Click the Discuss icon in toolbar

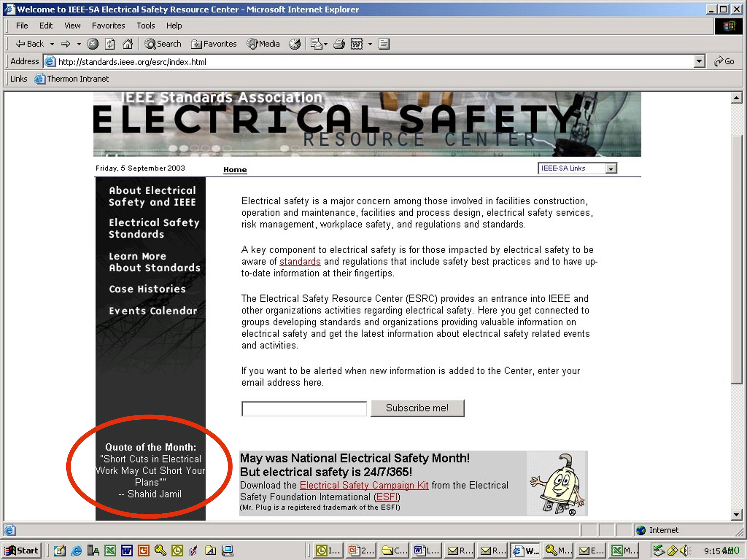(384, 44)
